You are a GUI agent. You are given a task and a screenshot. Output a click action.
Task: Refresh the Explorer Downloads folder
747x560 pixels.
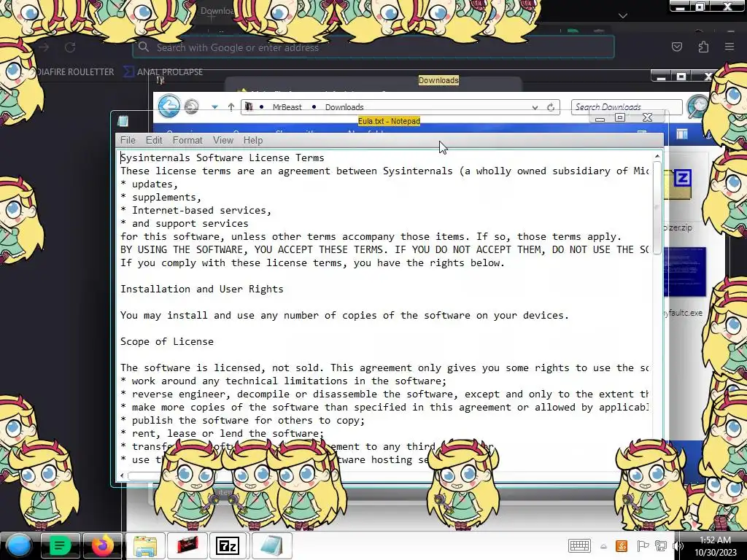point(551,107)
